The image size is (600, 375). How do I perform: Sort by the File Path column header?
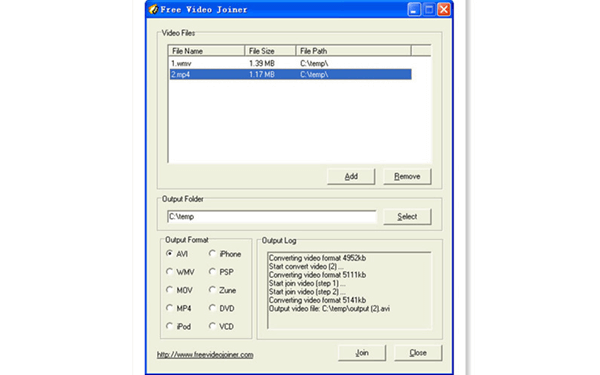[x=354, y=51]
